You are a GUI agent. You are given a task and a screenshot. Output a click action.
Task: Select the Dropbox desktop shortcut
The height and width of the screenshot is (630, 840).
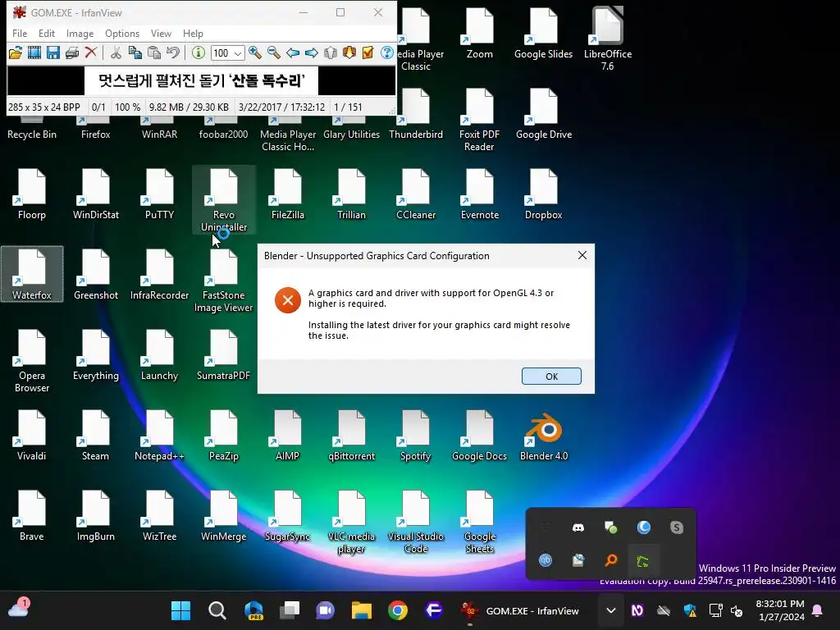coord(544,195)
